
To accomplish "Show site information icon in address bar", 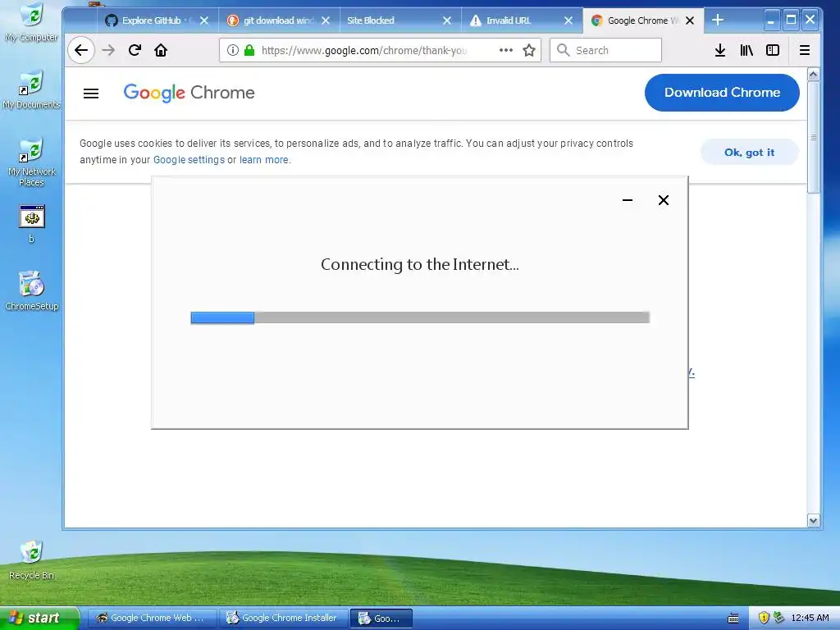I will 232,50.
